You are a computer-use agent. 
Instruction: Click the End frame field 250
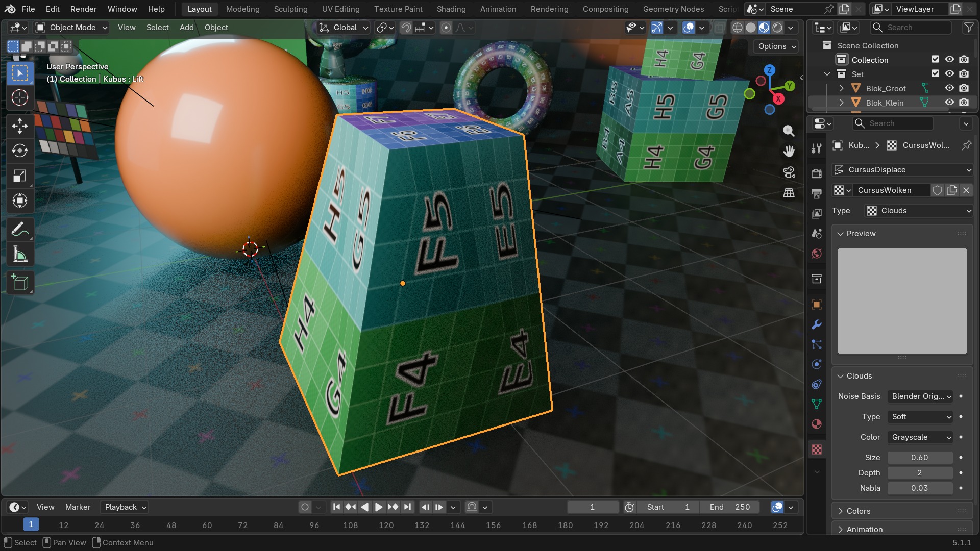click(729, 507)
